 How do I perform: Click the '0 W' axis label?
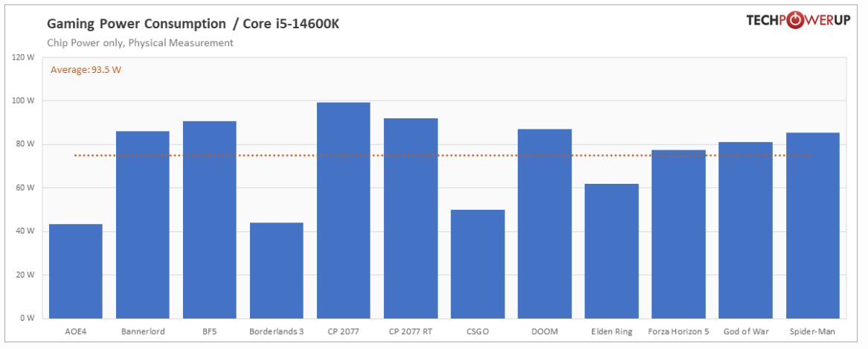[x=27, y=318]
